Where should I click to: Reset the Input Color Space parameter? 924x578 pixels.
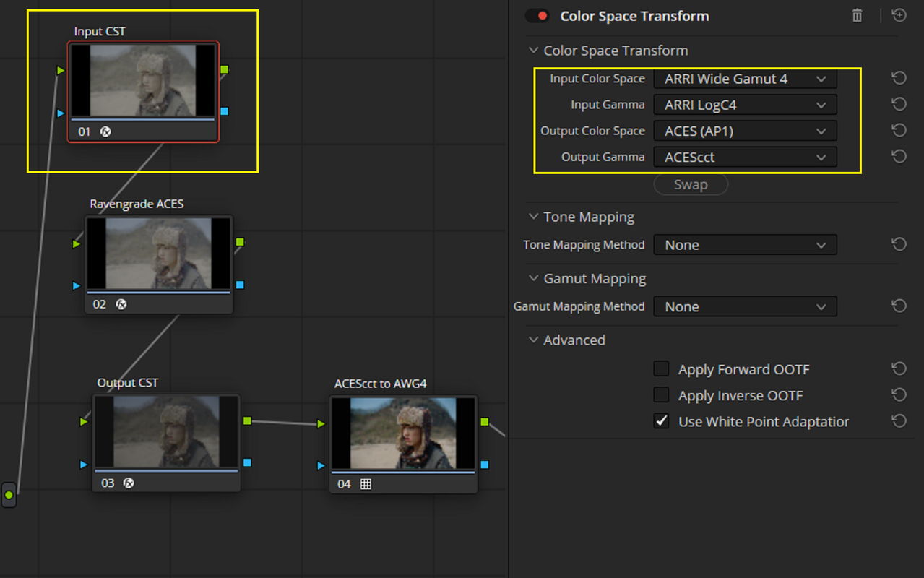click(x=899, y=78)
